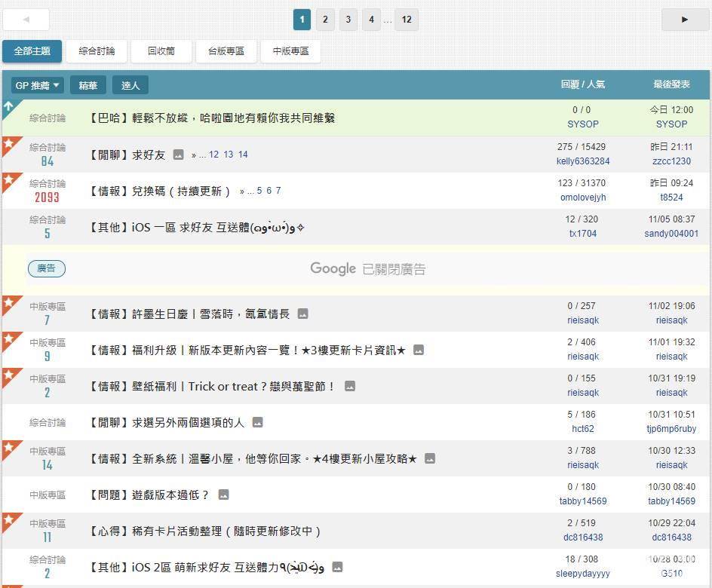Go to previous page with left arrow

26,20
